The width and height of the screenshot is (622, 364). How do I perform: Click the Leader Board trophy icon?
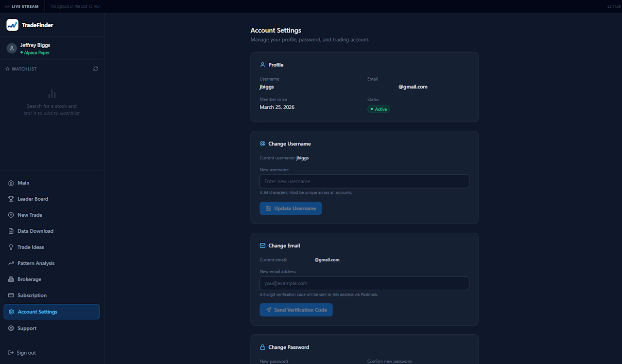coord(11,199)
